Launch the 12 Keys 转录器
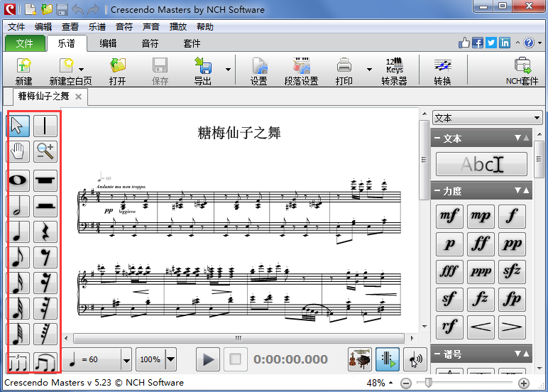This screenshot has height=392, width=548. [394, 71]
